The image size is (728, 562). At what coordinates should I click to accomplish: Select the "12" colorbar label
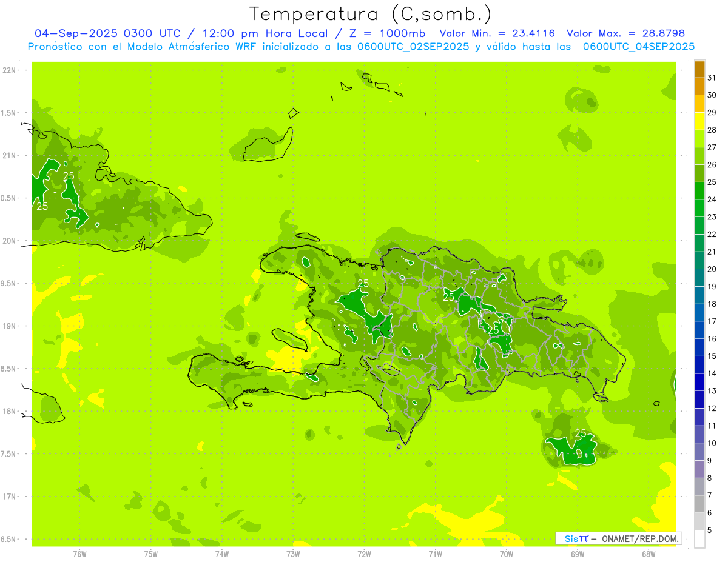tap(712, 409)
